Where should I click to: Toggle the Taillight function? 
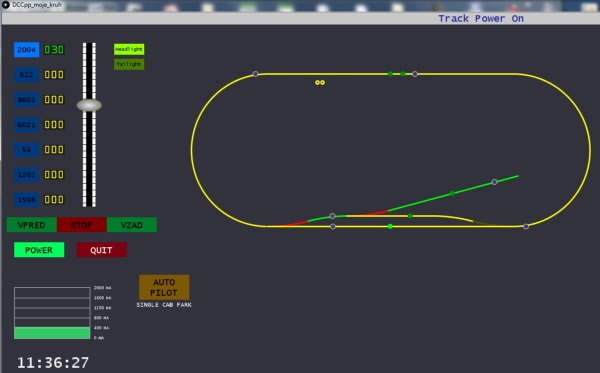pyautogui.click(x=129, y=64)
